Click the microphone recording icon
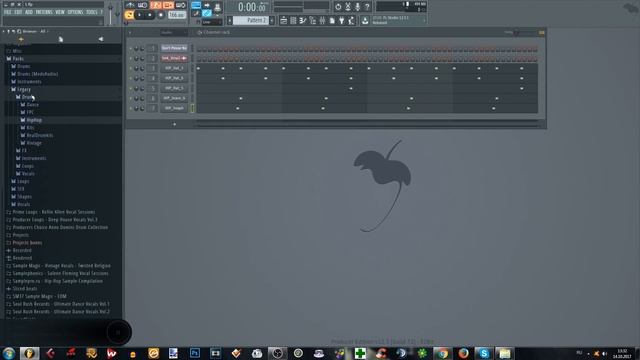Viewport: 640px width, 360px height. [358, 7]
